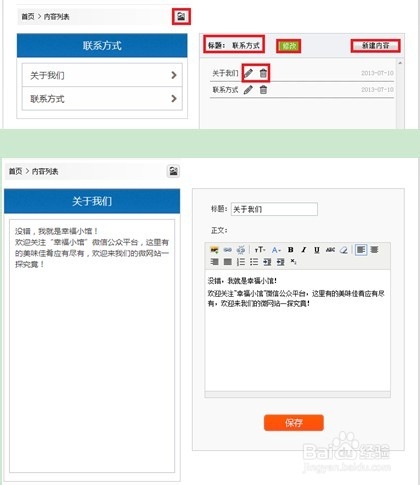This screenshot has height=485, width=420.
Task: Delete the 联系方式 entry using its trash icon
Action: click(x=263, y=89)
